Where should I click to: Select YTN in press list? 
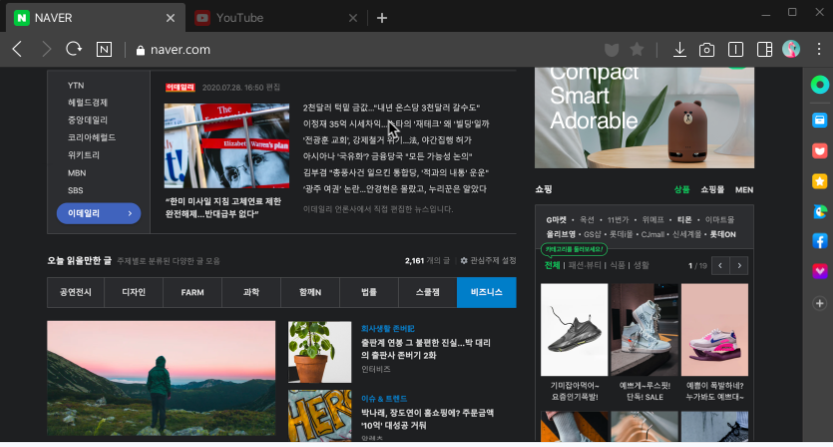click(76, 85)
